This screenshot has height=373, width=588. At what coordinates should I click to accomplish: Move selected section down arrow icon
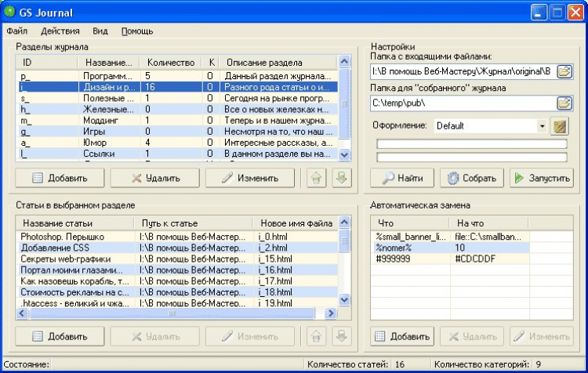coord(341,178)
